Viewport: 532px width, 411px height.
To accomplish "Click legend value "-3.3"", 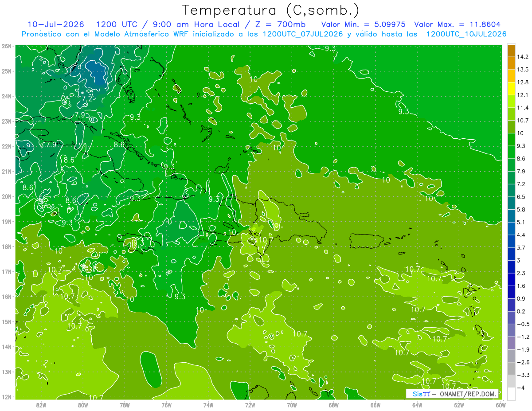I will 523,375.
